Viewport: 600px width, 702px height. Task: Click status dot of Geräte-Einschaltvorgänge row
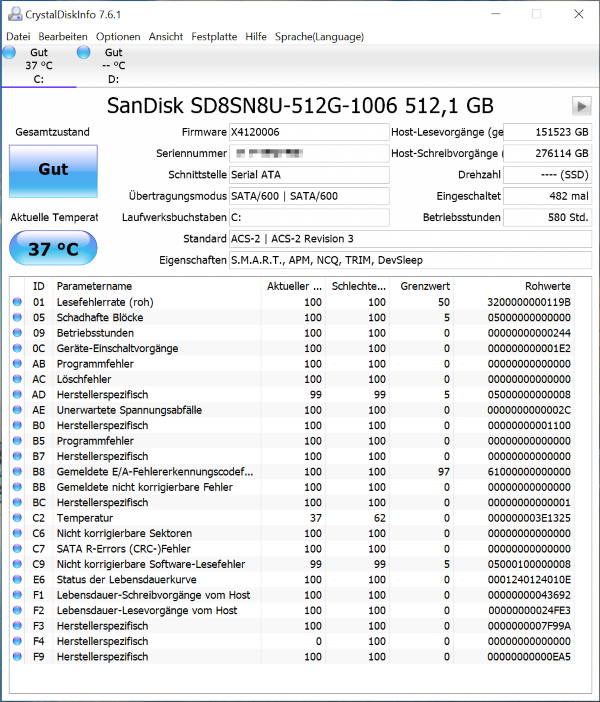point(17,348)
